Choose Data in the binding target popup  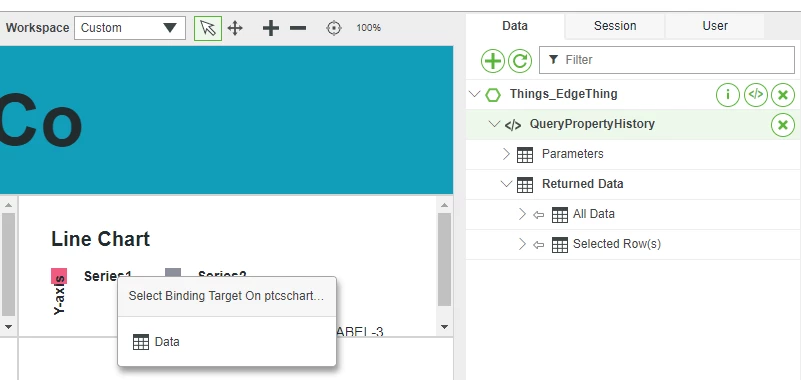click(x=227, y=342)
